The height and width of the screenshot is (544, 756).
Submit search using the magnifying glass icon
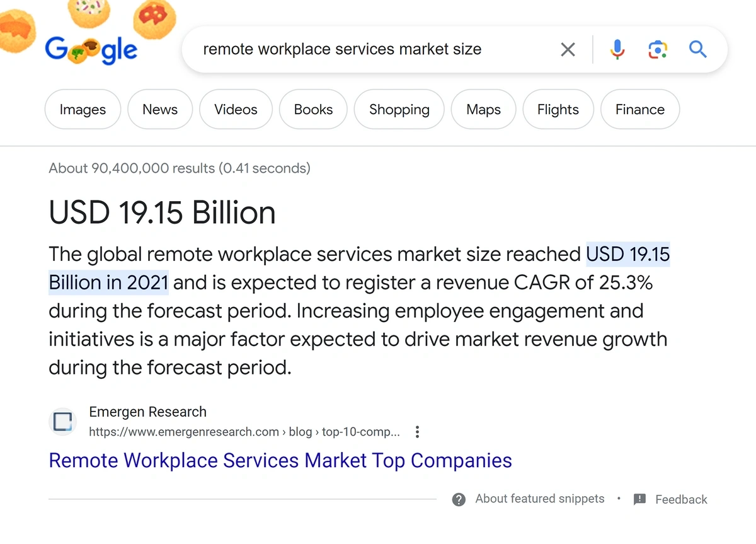click(x=698, y=49)
